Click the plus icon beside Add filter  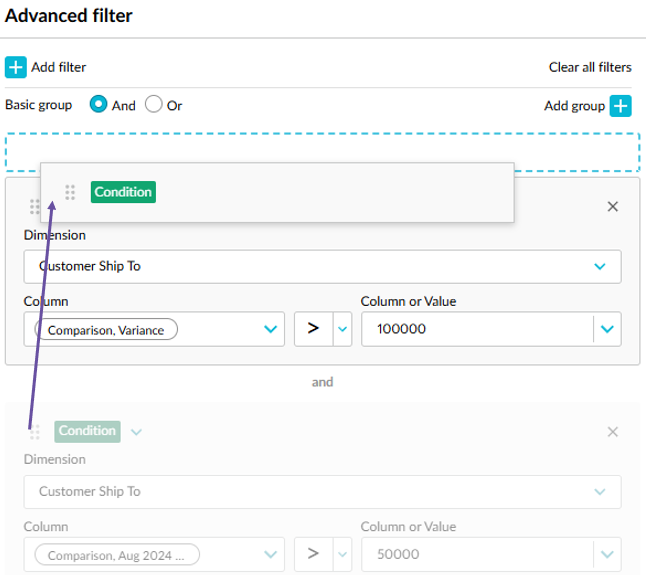click(16, 67)
